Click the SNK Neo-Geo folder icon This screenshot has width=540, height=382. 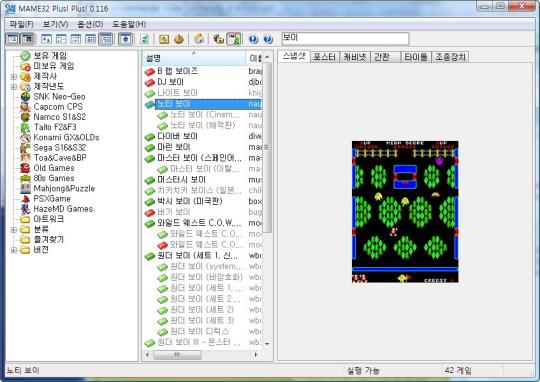[x=25, y=97]
